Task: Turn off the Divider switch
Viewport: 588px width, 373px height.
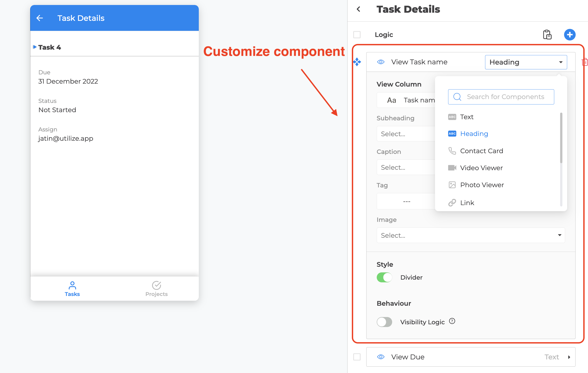Action: 384,277
